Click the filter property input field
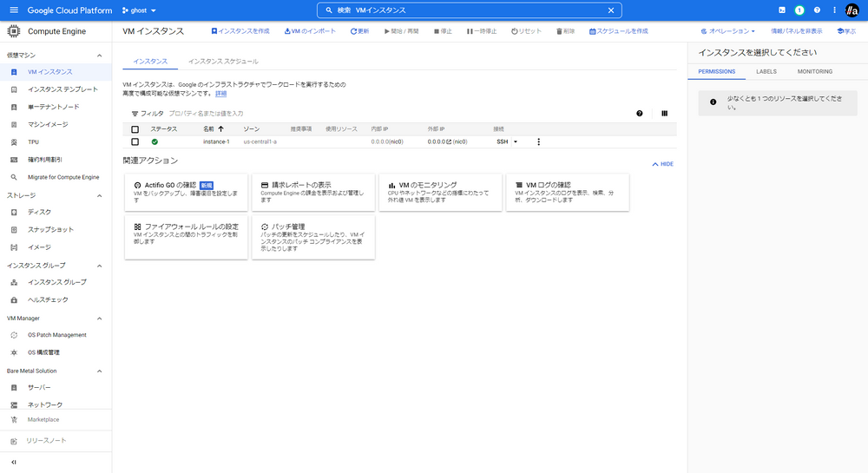 pos(260,114)
